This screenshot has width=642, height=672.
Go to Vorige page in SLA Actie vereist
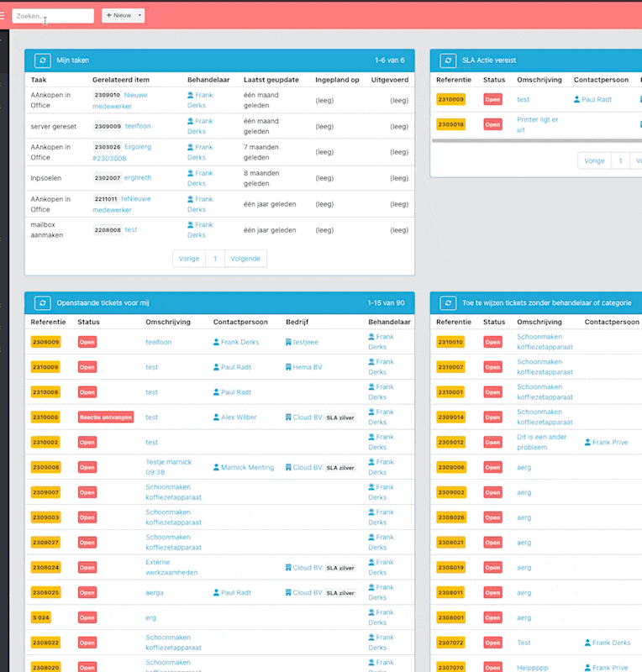tap(594, 161)
